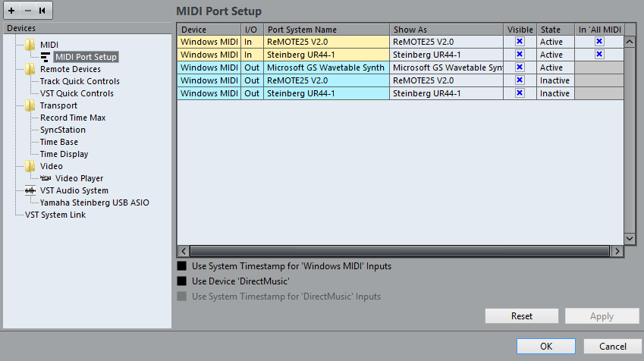Click the minus Remove Device button
The image size is (644, 361).
pos(27,11)
